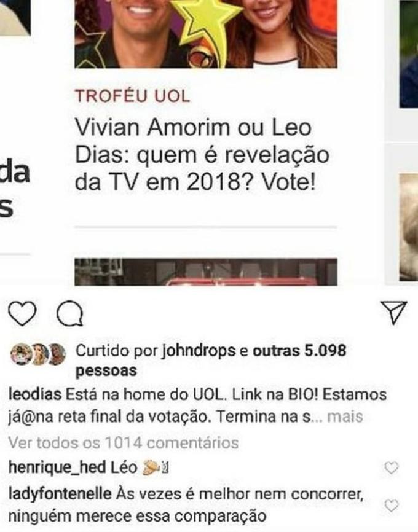Tap the dark red article image below headline
The width and height of the screenshot is (418, 532).
pos(206,272)
